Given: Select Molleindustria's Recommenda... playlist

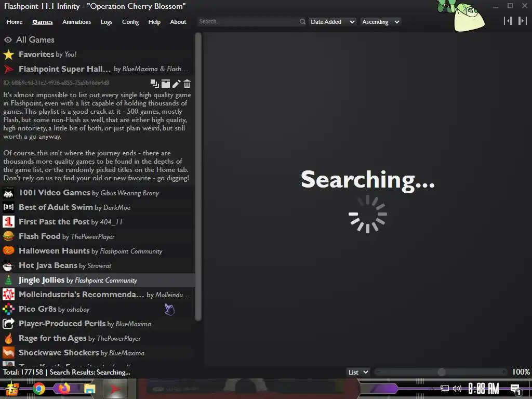Looking at the screenshot, I should pos(97,295).
